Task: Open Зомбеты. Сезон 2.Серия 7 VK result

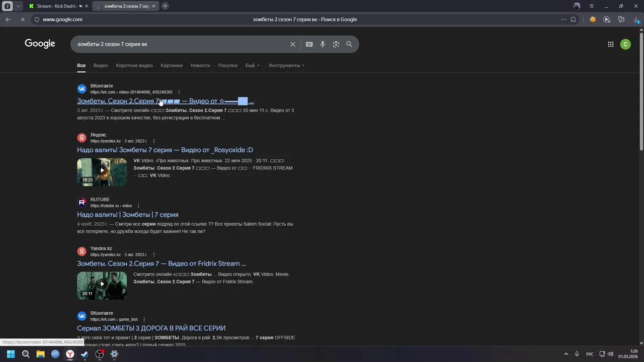Action: [165, 101]
